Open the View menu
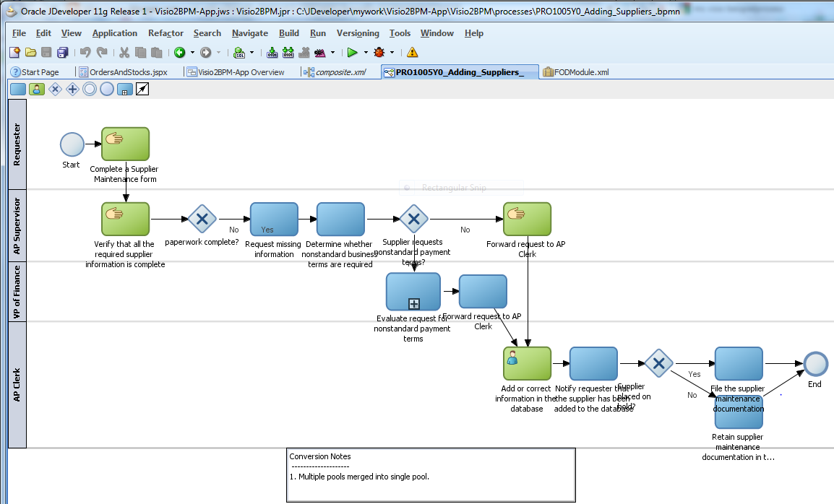The height and width of the screenshot is (504, 834). pos(72,33)
